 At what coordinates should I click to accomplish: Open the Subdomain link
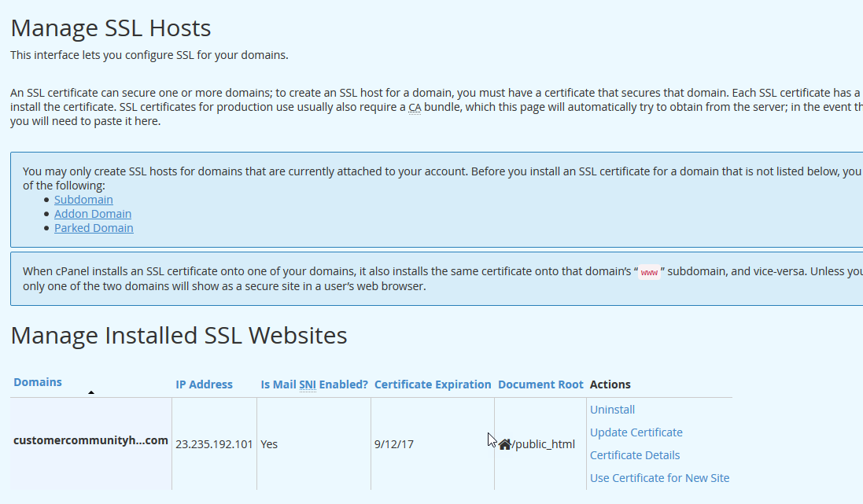tap(83, 200)
